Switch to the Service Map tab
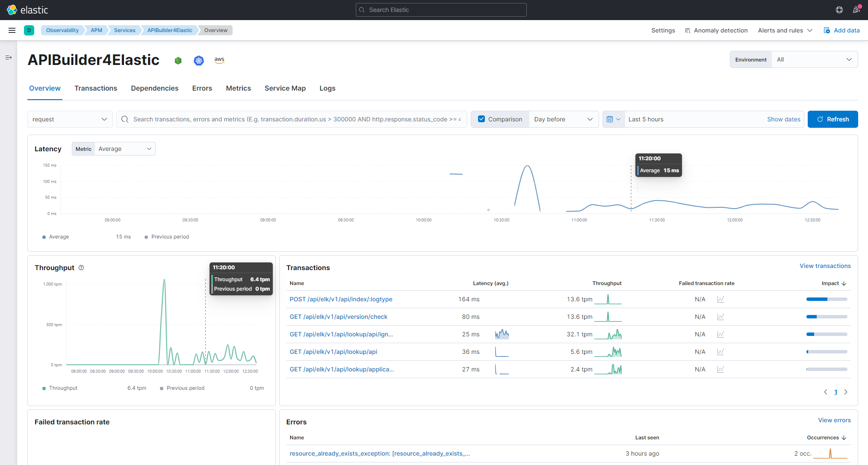This screenshot has height=465, width=868. [285, 88]
